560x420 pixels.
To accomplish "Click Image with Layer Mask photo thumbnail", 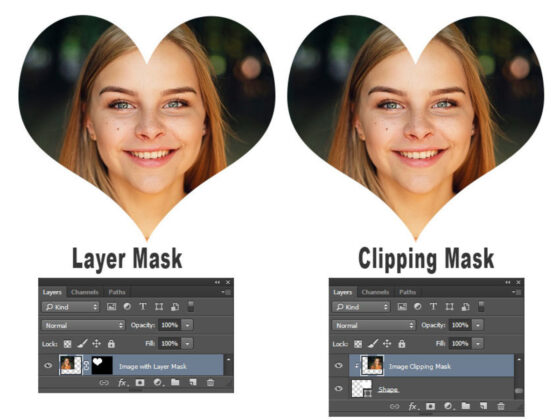I will [71, 365].
